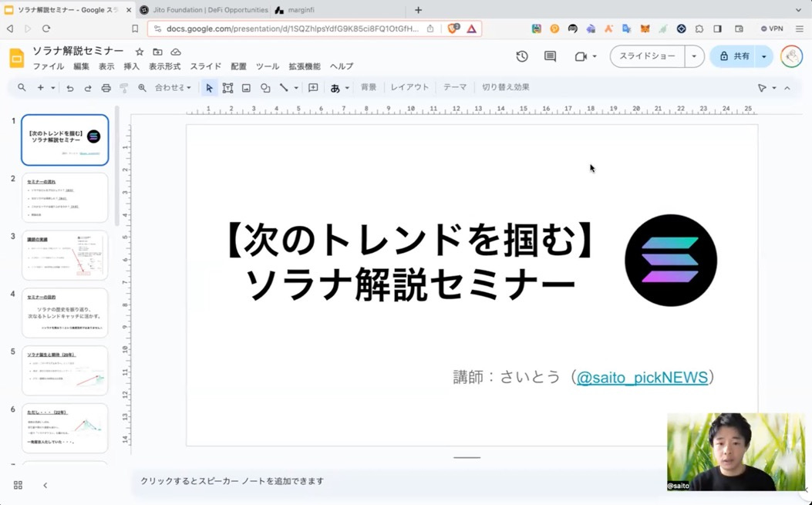
Task: Select slide 2 セミナーの流れ thumbnail
Action: (65, 198)
